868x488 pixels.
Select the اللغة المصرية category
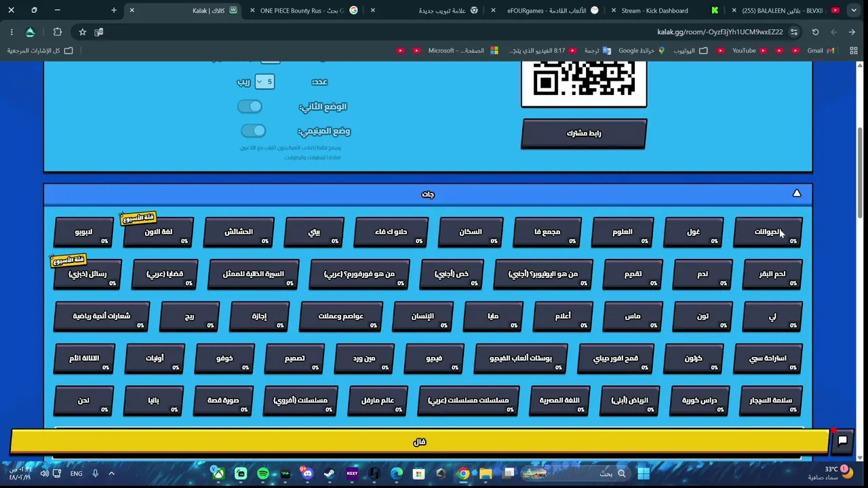[559, 401]
